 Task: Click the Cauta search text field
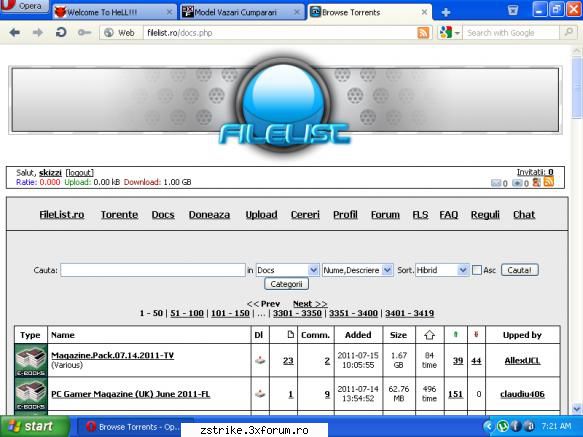pos(153,270)
